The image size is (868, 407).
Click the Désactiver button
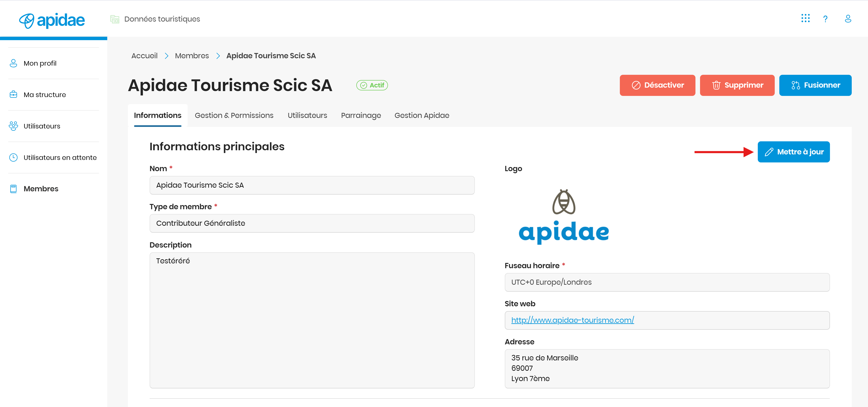point(657,85)
